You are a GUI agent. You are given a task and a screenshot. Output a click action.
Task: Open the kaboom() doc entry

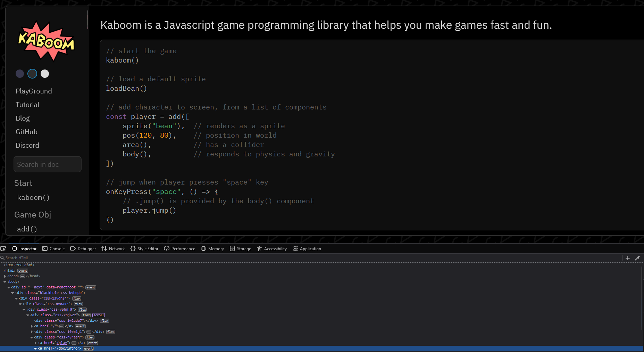33,197
